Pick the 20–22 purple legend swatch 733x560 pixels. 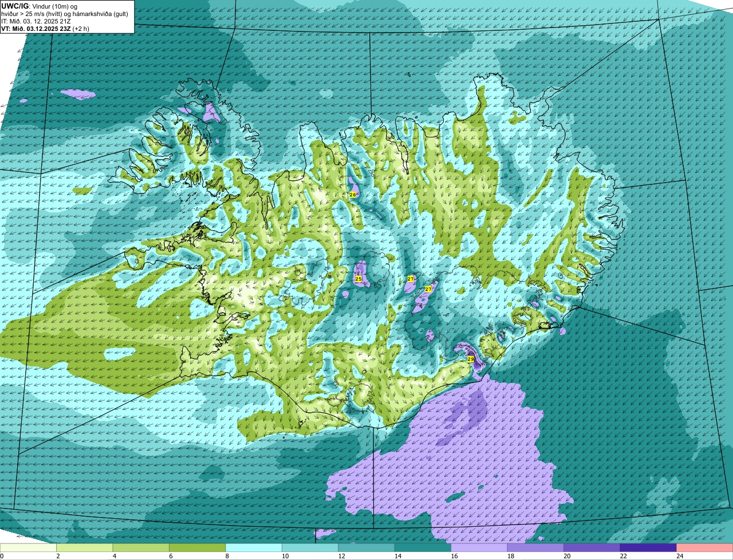click(x=592, y=548)
